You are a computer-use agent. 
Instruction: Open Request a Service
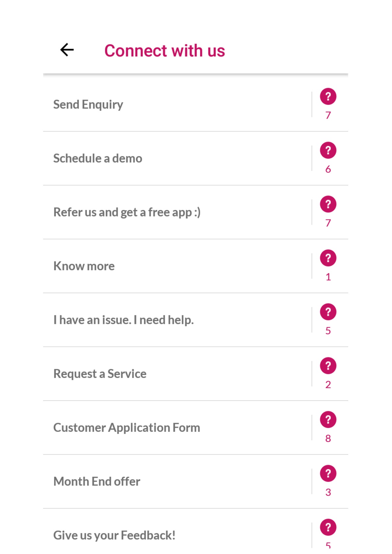(x=100, y=374)
